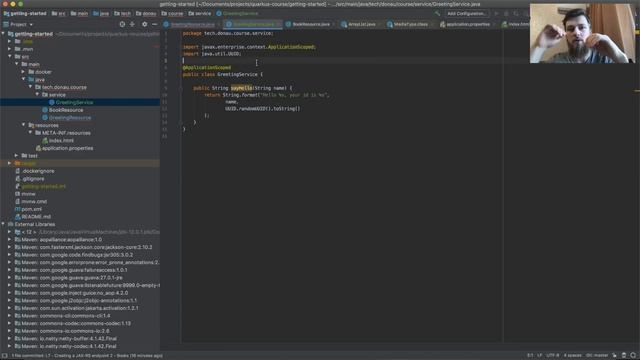Click the java breadcrumb in navigation bar
The height and width of the screenshot is (360, 640).
point(101,13)
